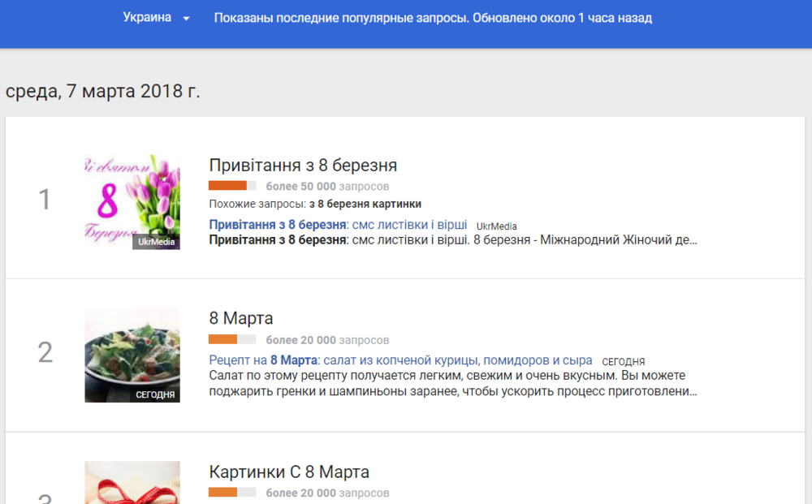
Task: Click the СЕГОДНЯ badge on the salad image
Action: (x=155, y=394)
